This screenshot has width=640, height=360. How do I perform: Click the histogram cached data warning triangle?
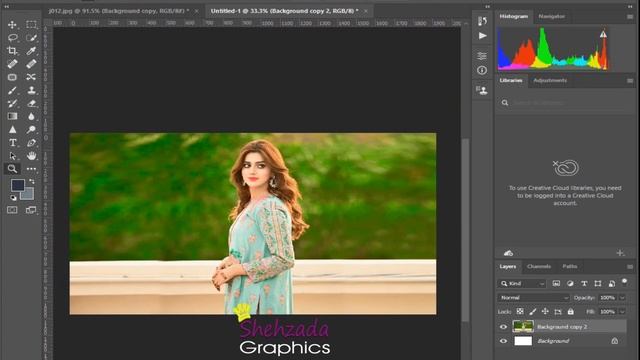coord(603,34)
